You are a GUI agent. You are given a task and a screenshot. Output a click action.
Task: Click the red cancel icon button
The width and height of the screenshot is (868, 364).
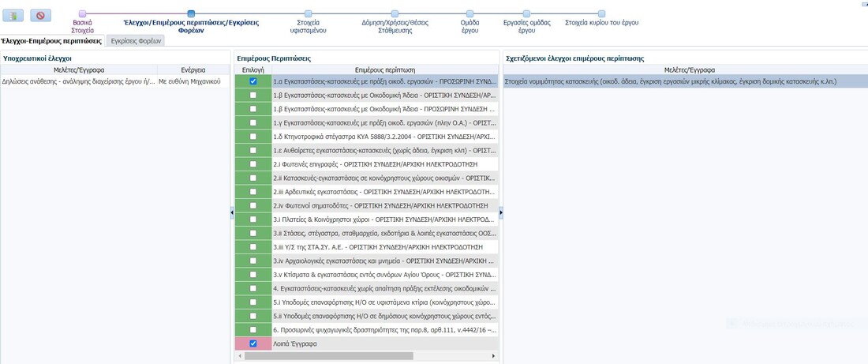[40, 15]
